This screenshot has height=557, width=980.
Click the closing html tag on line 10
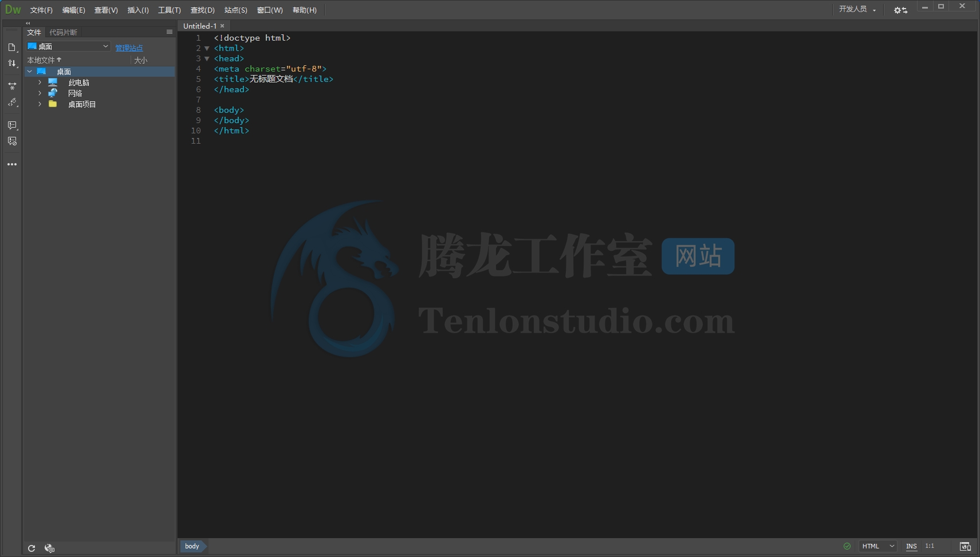click(231, 131)
